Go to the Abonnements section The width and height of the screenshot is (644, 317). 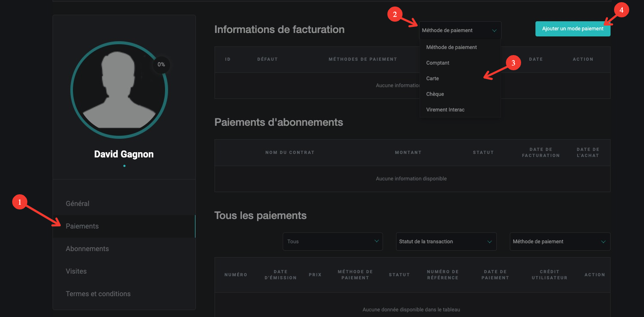pos(87,248)
